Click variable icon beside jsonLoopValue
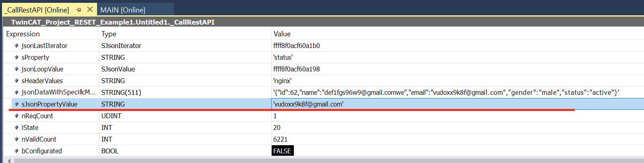 point(17,69)
